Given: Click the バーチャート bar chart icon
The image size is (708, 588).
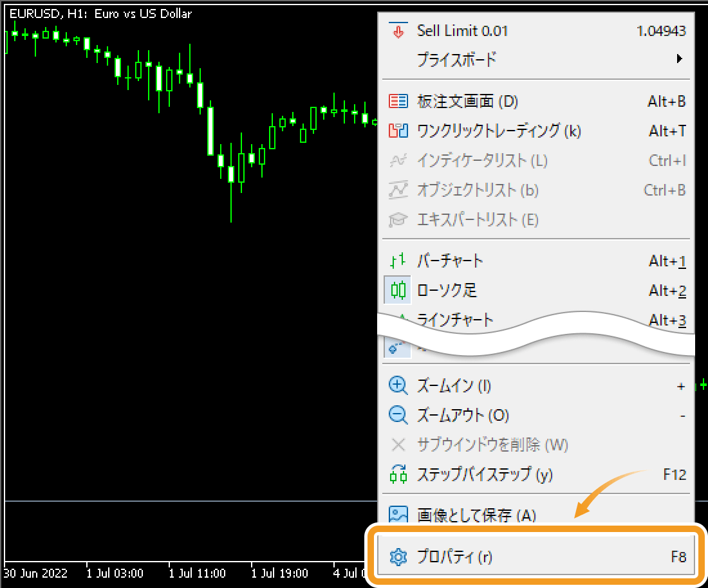Looking at the screenshot, I should click(398, 261).
